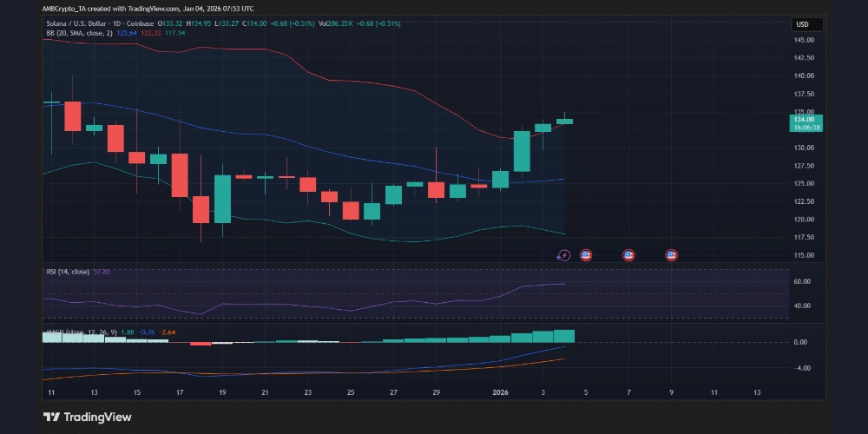The height and width of the screenshot is (434, 868).
Task: Select the BB (20, SMA, close, 2) legend
Action: coord(78,33)
